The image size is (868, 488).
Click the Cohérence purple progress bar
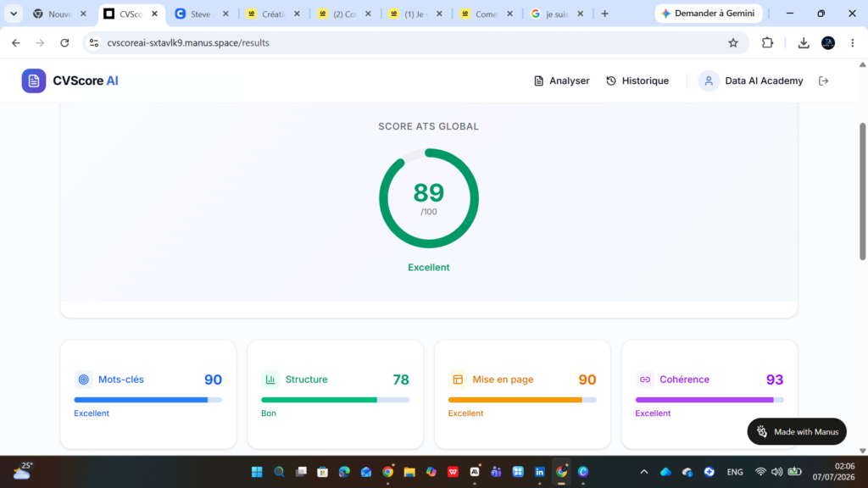pos(709,400)
